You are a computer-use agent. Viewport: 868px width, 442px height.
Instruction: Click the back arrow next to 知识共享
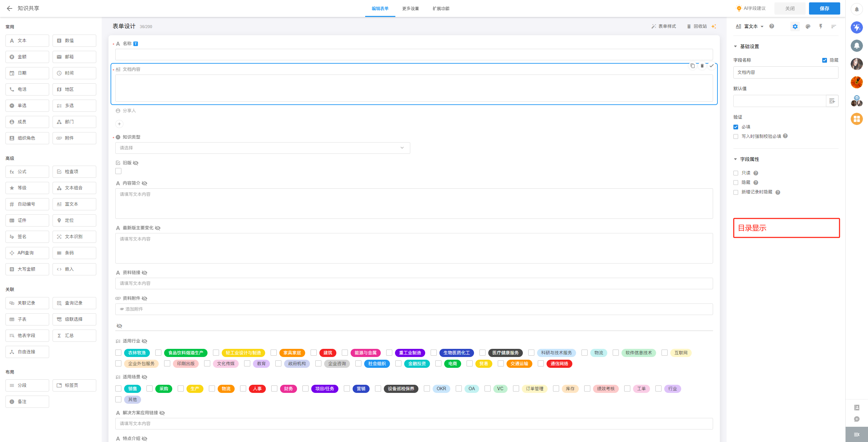9,8
